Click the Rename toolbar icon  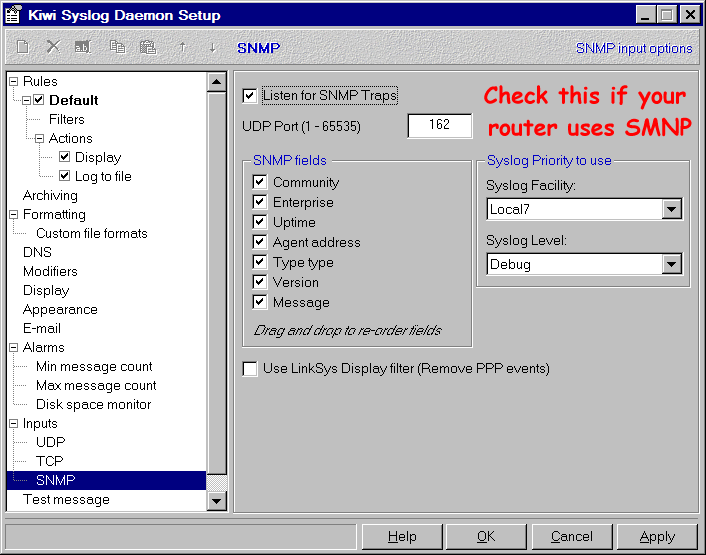(x=83, y=47)
